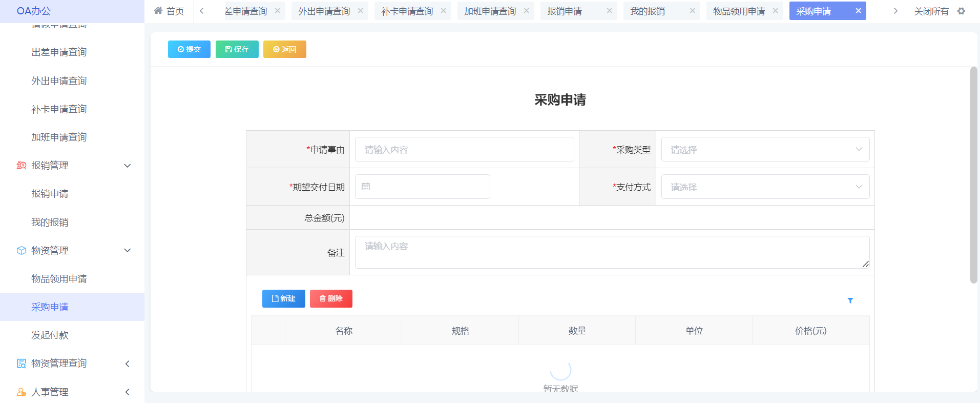The width and height of the screenshot is (980, 403).
Task: Open 发起付款 in the sidebar
Action: click(x=50, y=335)
